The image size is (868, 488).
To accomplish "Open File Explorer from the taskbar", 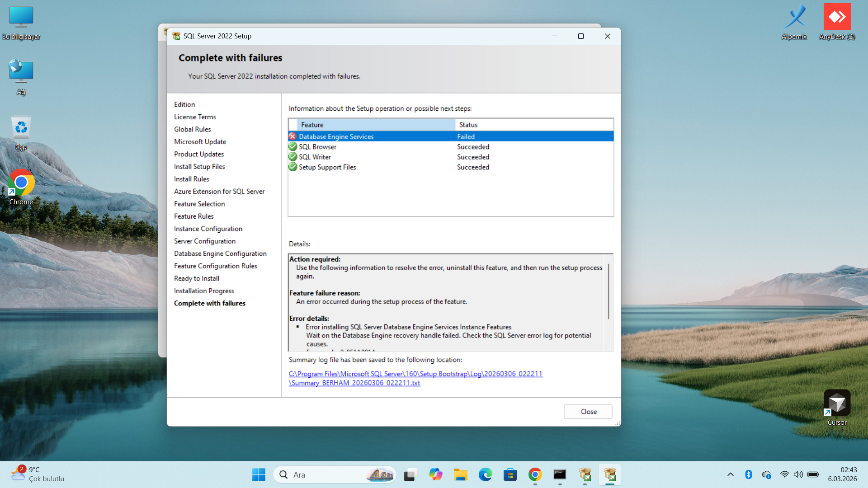I will (460, 475).
